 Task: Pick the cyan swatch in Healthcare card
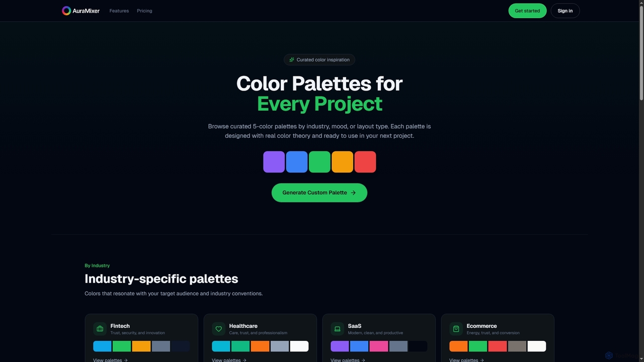(221, 346)
